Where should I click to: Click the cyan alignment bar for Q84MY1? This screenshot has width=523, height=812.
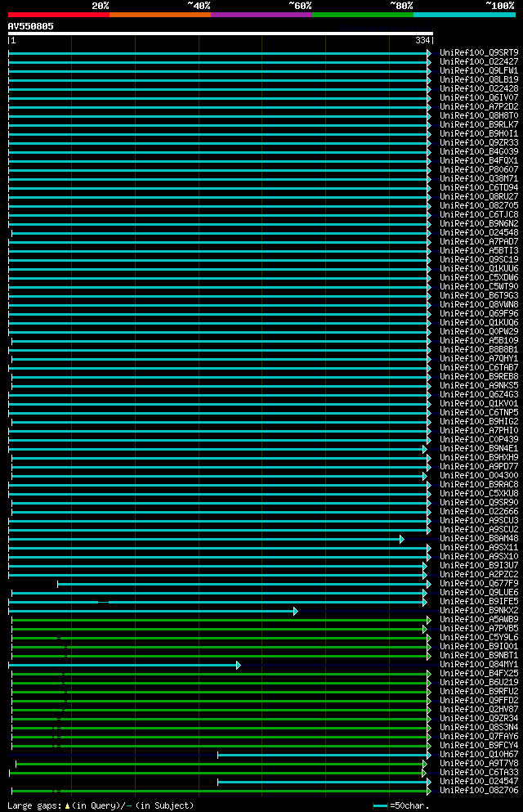click(124, 666)
